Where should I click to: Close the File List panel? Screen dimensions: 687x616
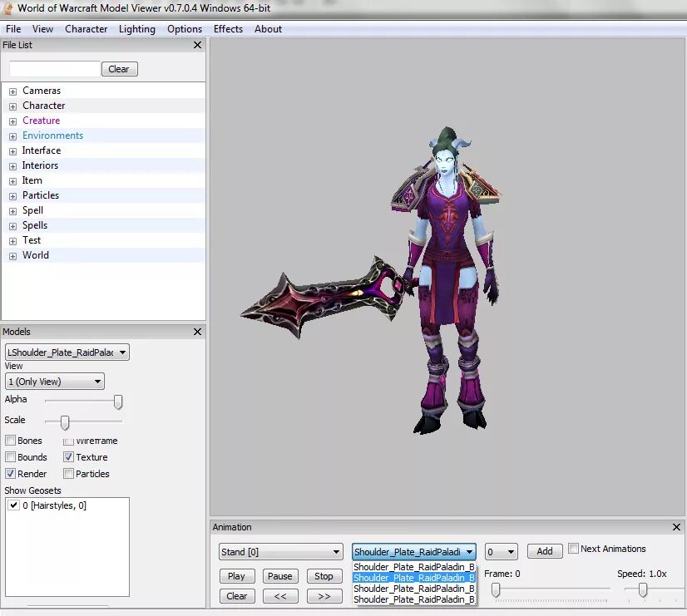[x=198, y=45]
